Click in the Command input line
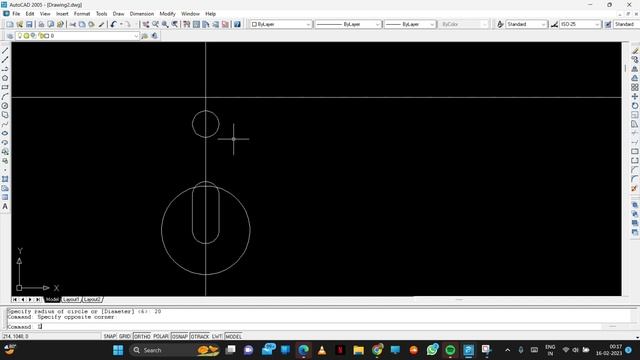Image resolution: width=640 pixels, height=360 pixels. click(x=318, y=327)
